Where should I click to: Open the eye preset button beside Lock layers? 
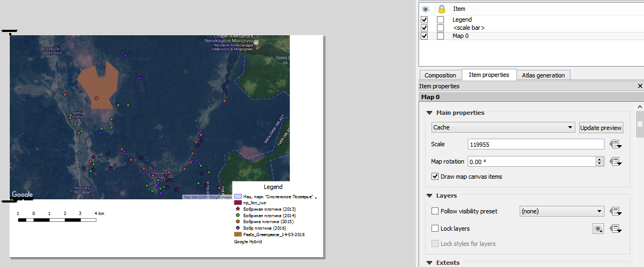pyautogui.click(x=598, y=229)
